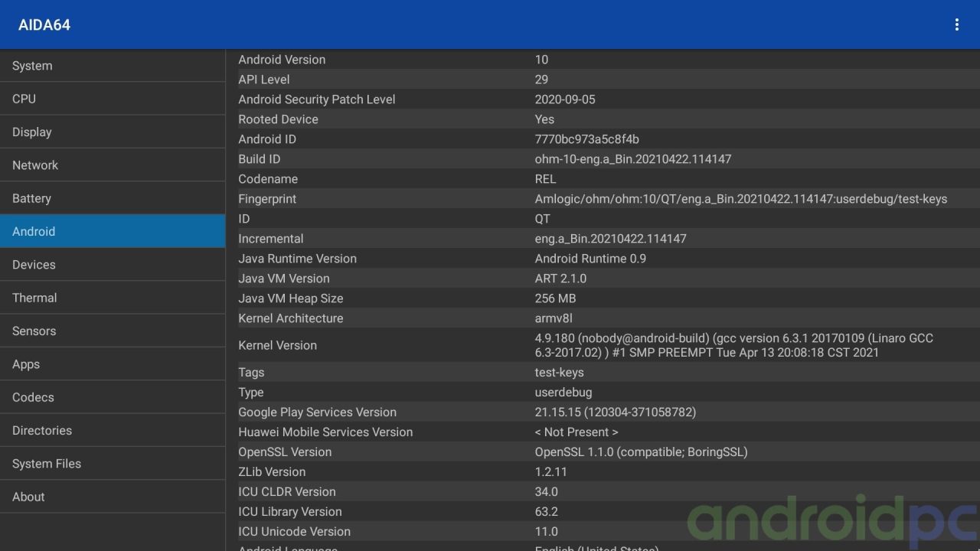The width and height of the screenshot is (980, 551).
Task: Select the Java VM Heap Size value 256 MB
Action: pos(555,298)
